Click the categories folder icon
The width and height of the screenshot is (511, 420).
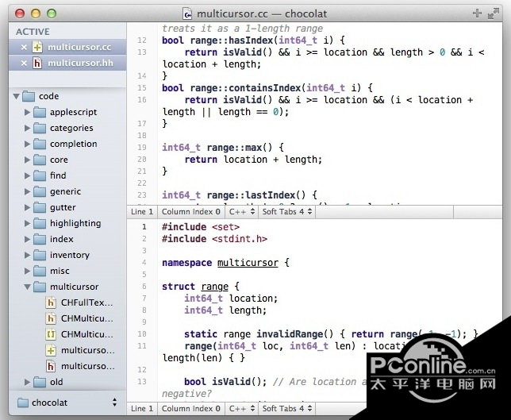40,128
